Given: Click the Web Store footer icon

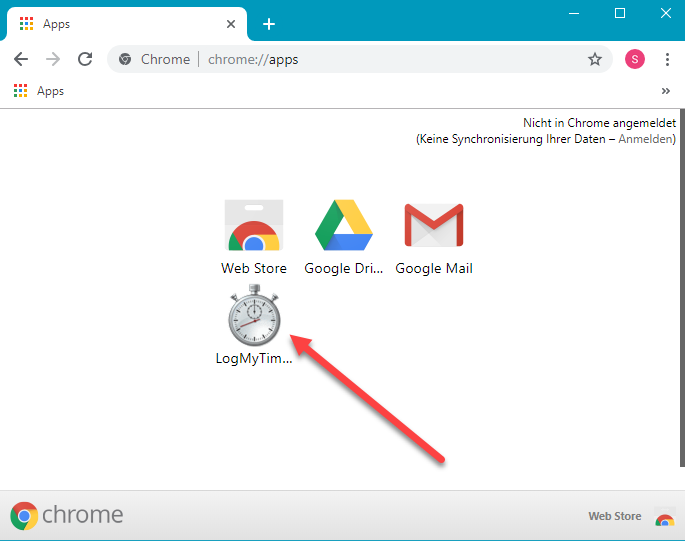Looking at the screenshot, I should pyautogui.click(x=664, y=516).
